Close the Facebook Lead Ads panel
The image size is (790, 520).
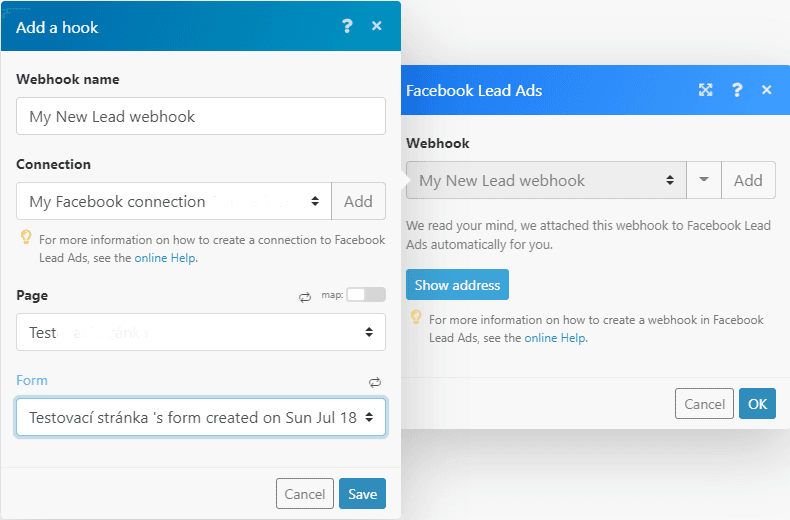click(767, 90)
